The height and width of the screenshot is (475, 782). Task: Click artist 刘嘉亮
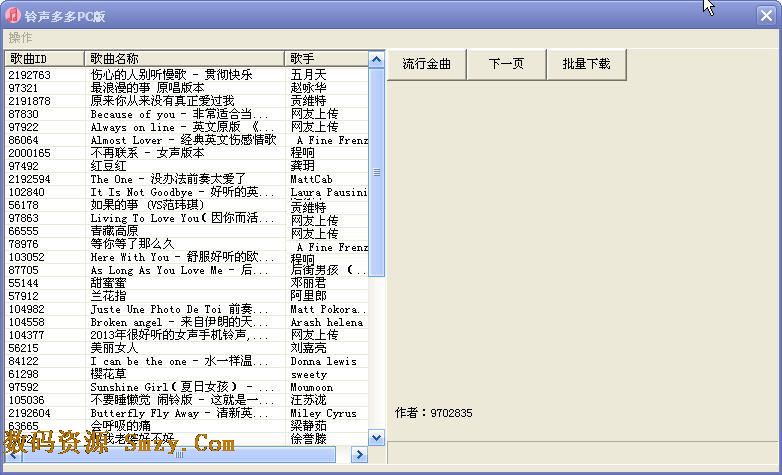(x=308, y=348)
